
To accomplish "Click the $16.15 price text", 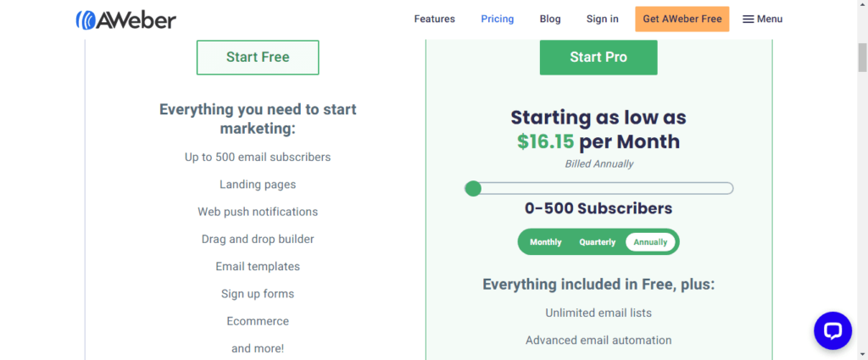I will pyautogui.click(x=545, y=141).
